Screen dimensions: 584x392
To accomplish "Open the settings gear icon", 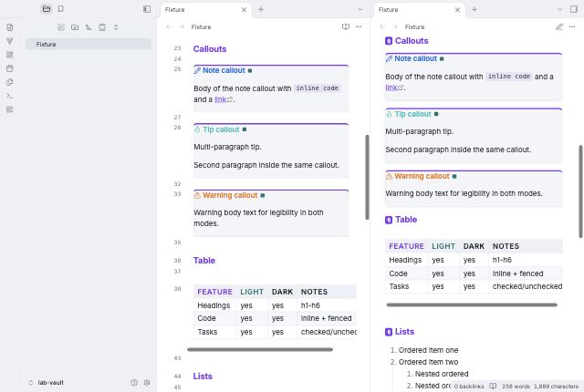I will click(x=147, y=382).
